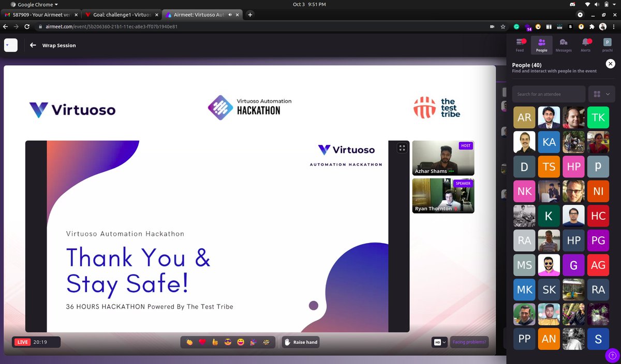Open Chrome profile avatar
Screen dimensions: 621x364
point(603,26)
